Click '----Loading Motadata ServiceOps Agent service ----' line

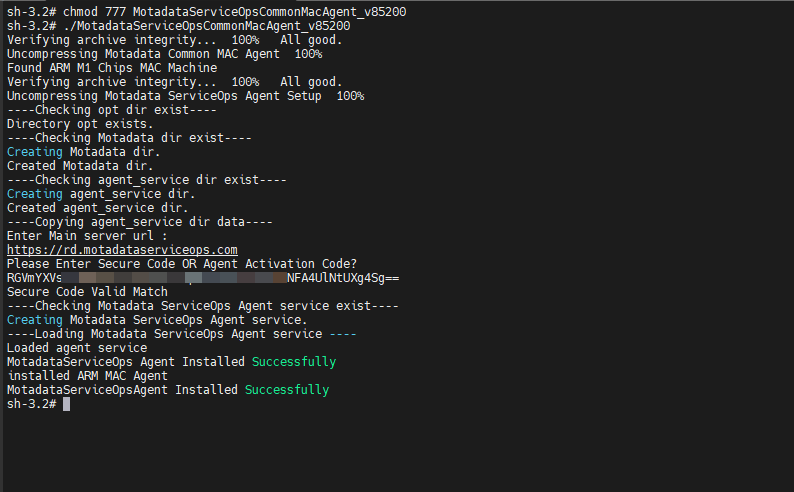pyautogui.click(x=181, y=333)
